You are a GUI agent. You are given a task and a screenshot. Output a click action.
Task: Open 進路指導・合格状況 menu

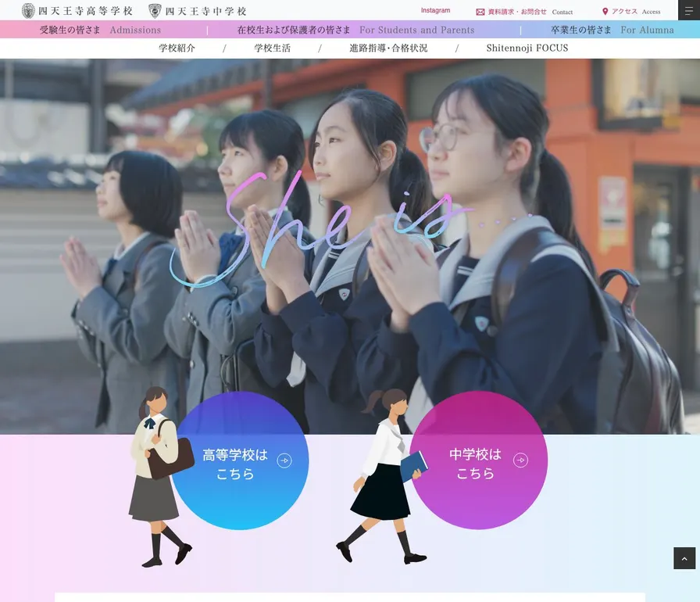388,48
